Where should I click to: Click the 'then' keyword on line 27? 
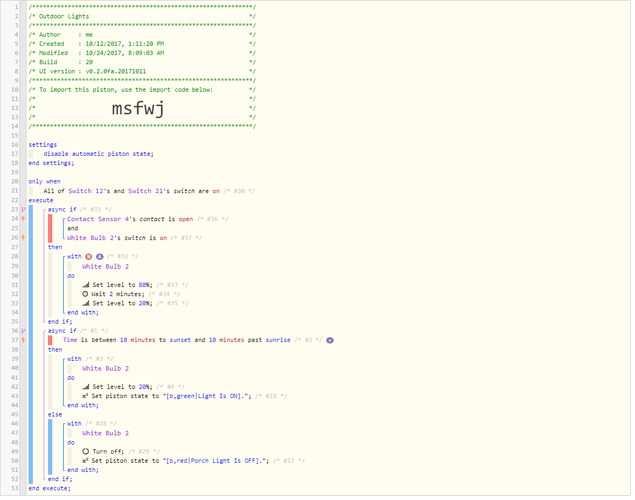click(55, 247)
